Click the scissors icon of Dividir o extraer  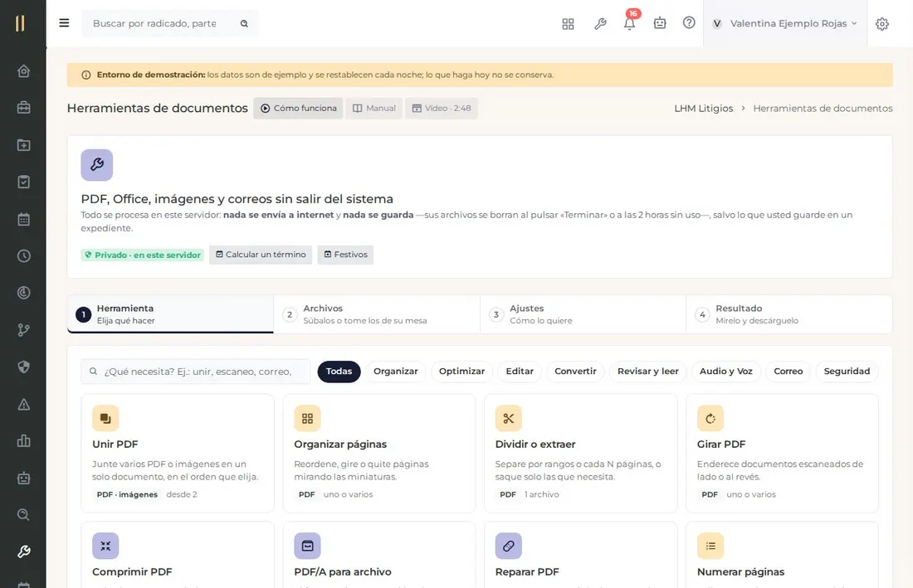point(508,418)
